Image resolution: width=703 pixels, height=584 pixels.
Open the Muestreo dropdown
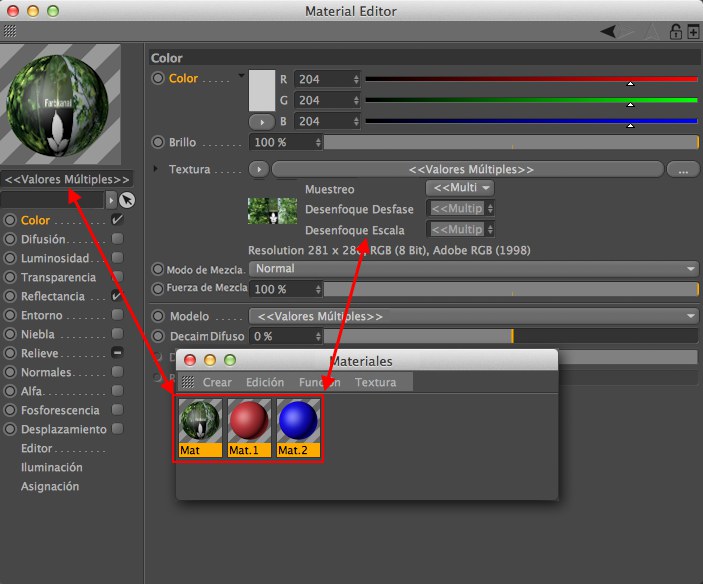pyautogui.click(x=460, y=188)
